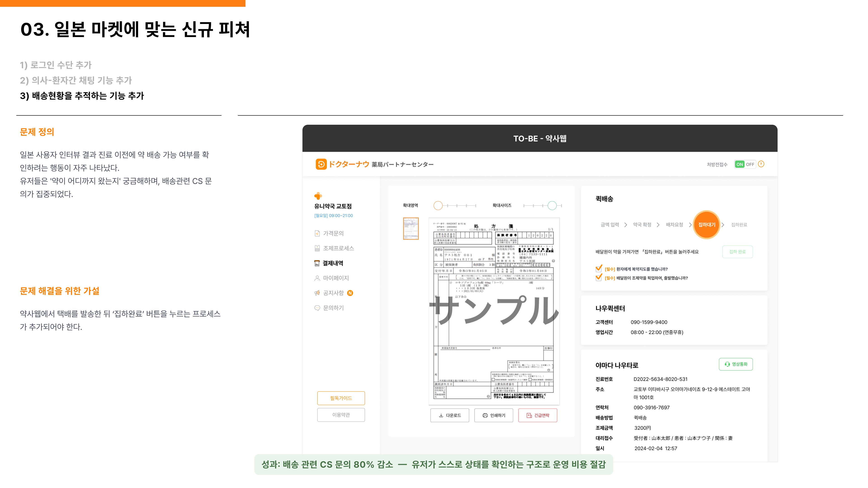Click the 집하완료 step label
The image size is (868, 488).
(739, 225)
